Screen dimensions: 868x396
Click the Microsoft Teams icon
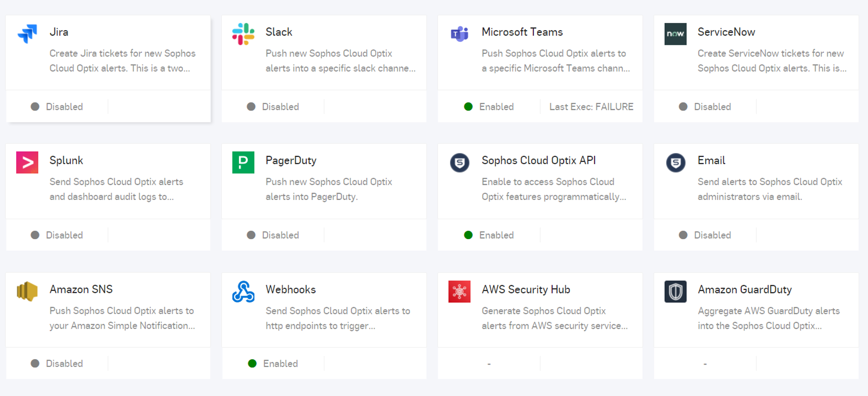tap(460, 34)
